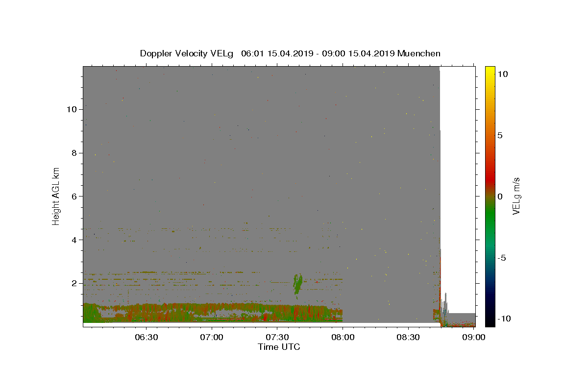Click the colorbar value -10 label
Viewport: 588px width, 392px height.
(x=504, y=318)
